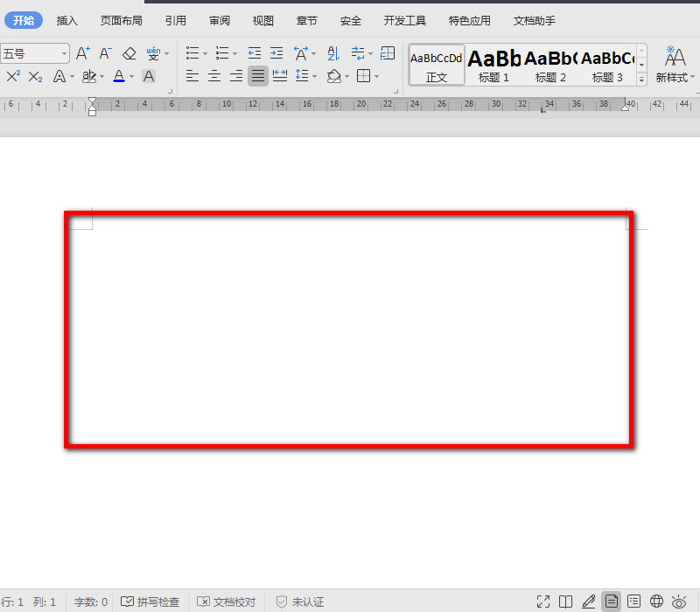Apply superscript formatting

[13, 76]
